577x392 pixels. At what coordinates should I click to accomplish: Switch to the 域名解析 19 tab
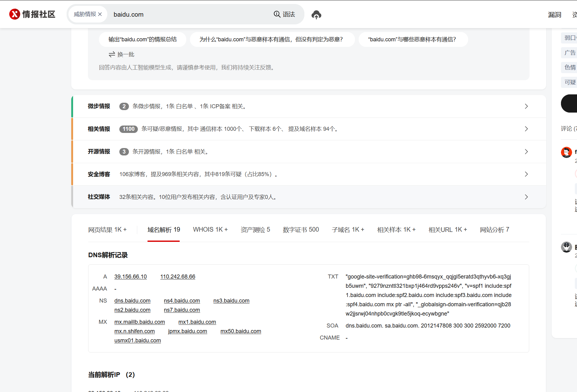164,230
